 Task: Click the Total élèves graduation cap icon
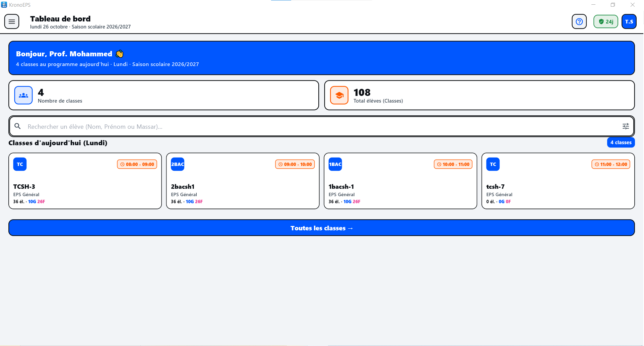[339, 96]
